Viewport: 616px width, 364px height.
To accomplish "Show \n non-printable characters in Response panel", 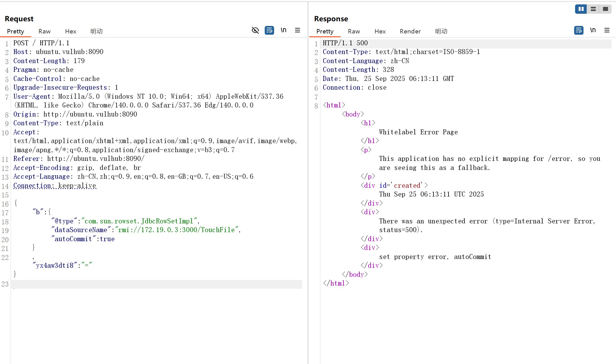I will (593, 30).
